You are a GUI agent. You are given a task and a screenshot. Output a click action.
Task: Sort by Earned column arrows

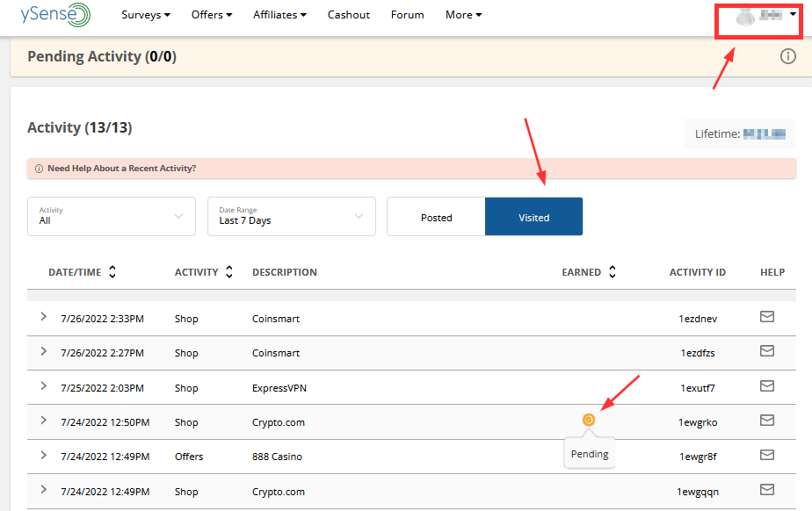pyautogui.click(x=613, y=272)
